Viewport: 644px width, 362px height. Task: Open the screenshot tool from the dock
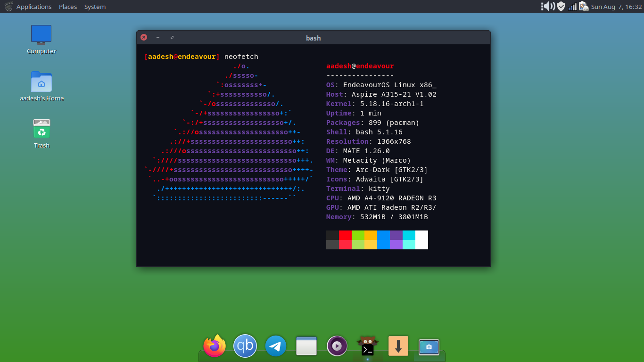click(429, 347)
